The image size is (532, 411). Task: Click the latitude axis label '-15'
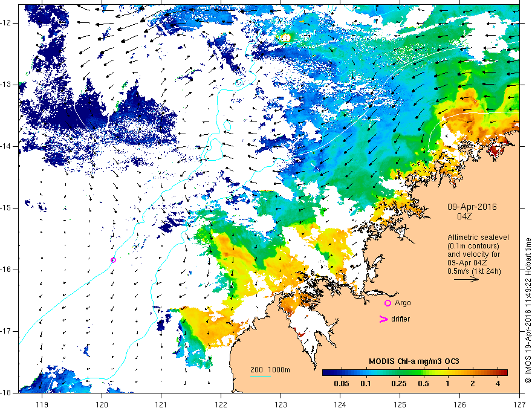(x=7, y=208)
